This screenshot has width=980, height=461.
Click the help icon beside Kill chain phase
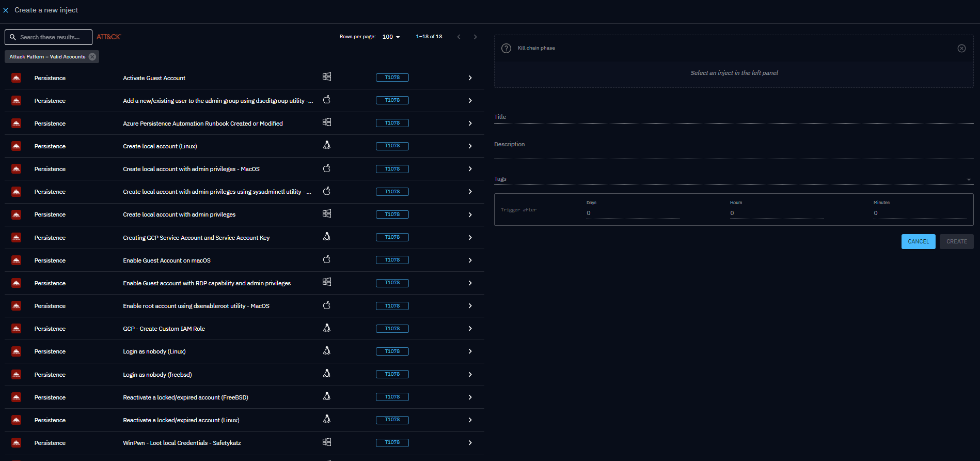pos(507,48)
